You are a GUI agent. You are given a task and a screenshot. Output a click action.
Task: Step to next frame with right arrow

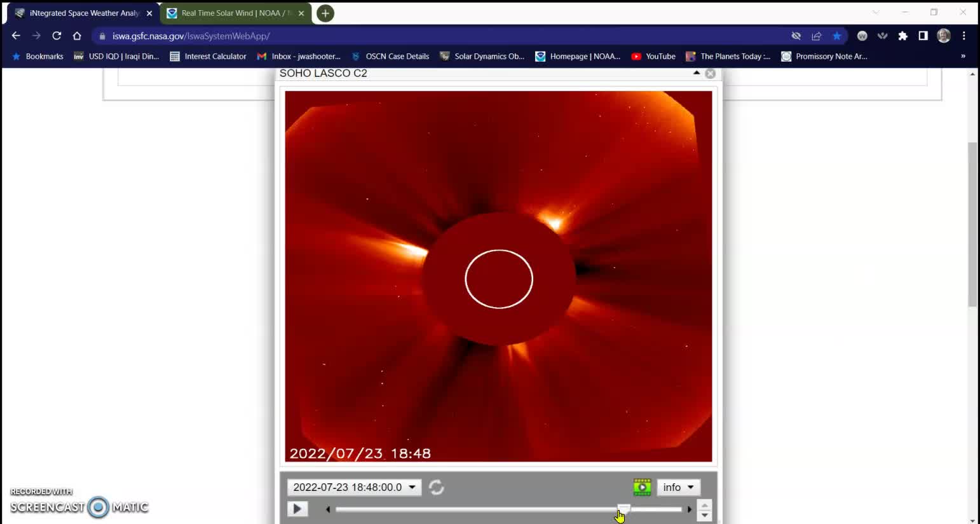[690, 509]
